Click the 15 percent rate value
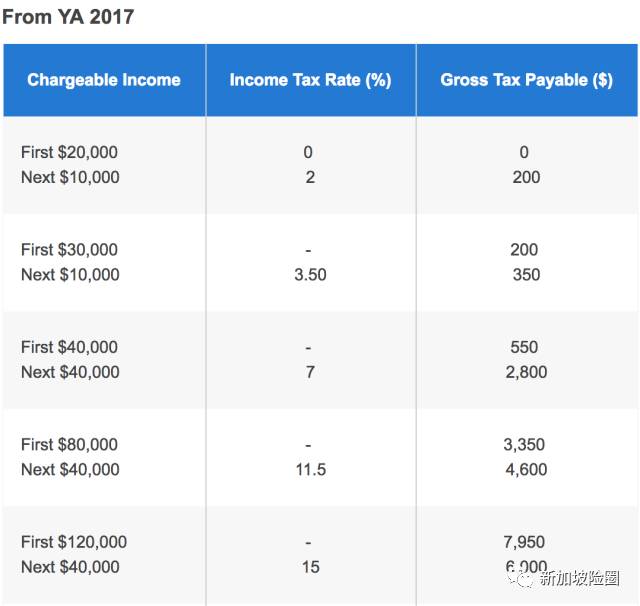This screenshot has height=606, width=640. tap(310, 567)
